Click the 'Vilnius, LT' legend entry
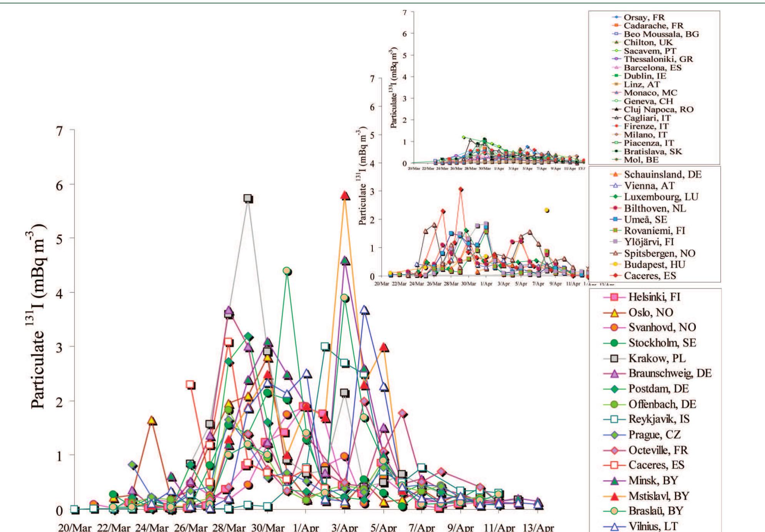Image resolution: width=765 pixels, height=532 pixels. (640, 526)
